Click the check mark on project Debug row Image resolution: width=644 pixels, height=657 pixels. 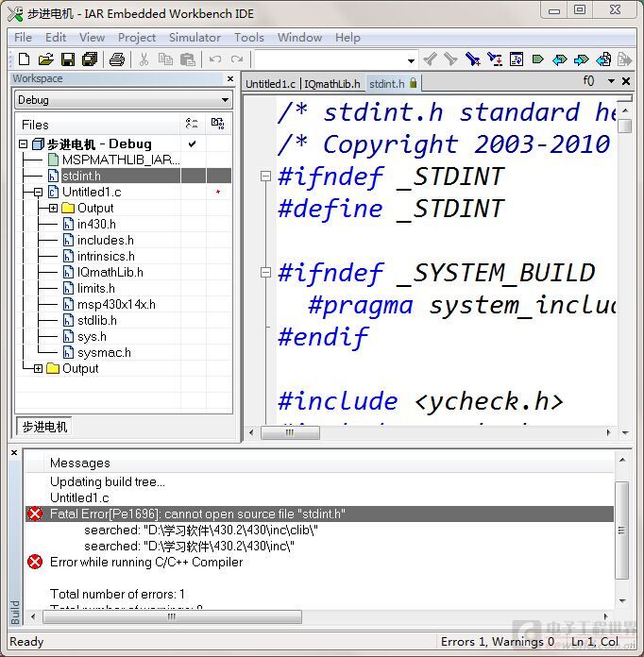coord(192,144)
